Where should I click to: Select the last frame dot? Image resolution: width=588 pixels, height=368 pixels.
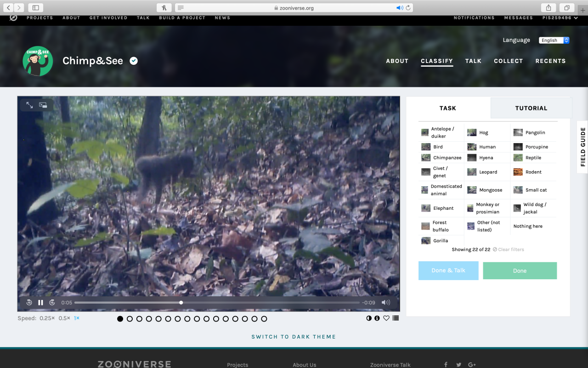(264, 319)
